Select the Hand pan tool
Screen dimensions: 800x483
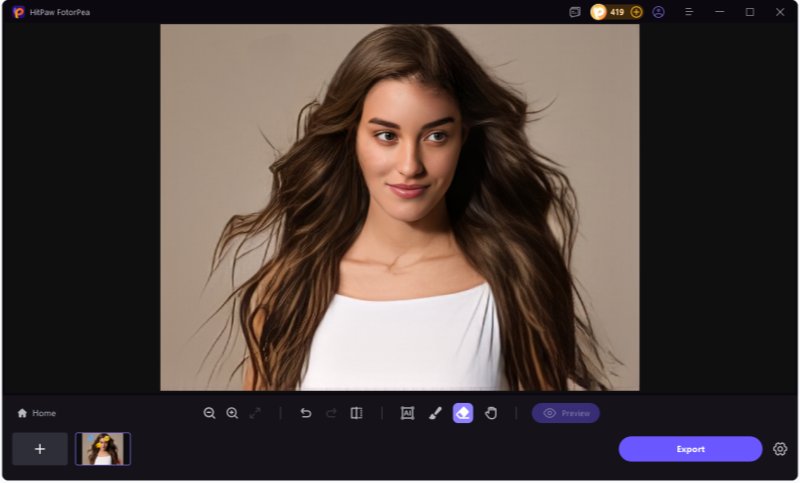pos(491,413)
